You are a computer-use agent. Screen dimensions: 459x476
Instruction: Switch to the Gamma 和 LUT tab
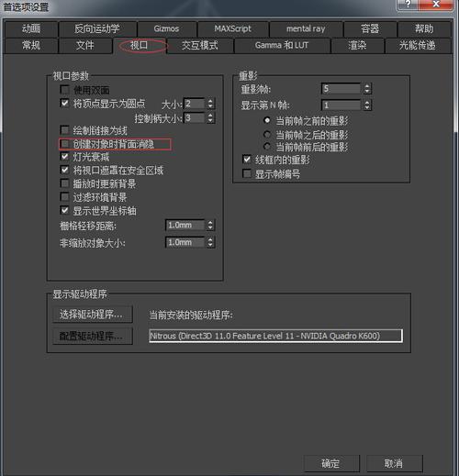pos(282,46)
